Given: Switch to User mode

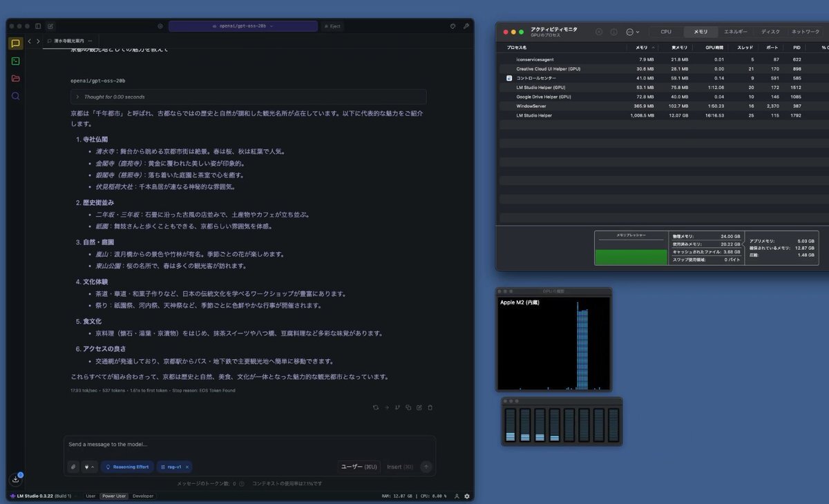Looking at the screenshot, I should [x=90, y=496].
